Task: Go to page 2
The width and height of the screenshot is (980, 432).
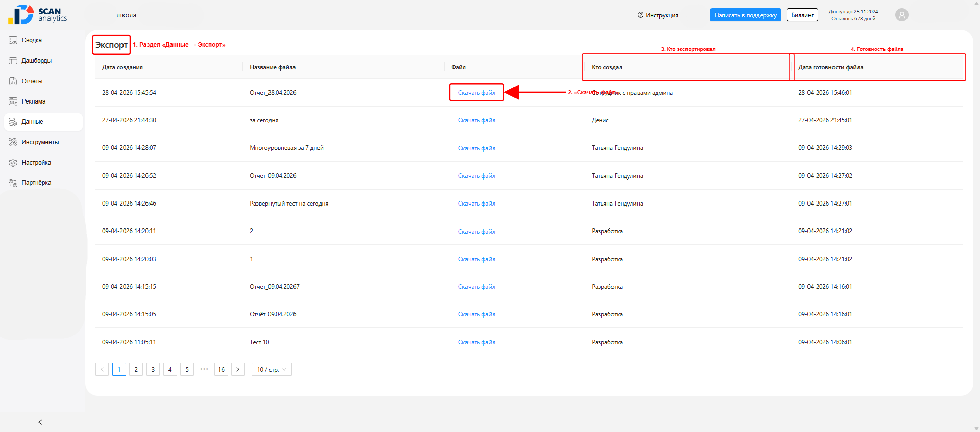Action: point(136,369)
